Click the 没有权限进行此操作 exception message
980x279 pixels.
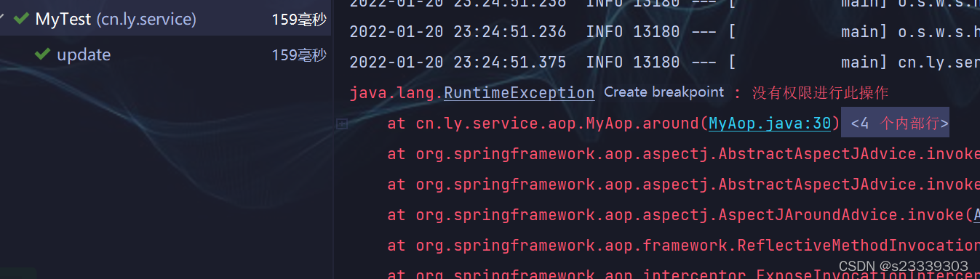(x=821, y=93)
